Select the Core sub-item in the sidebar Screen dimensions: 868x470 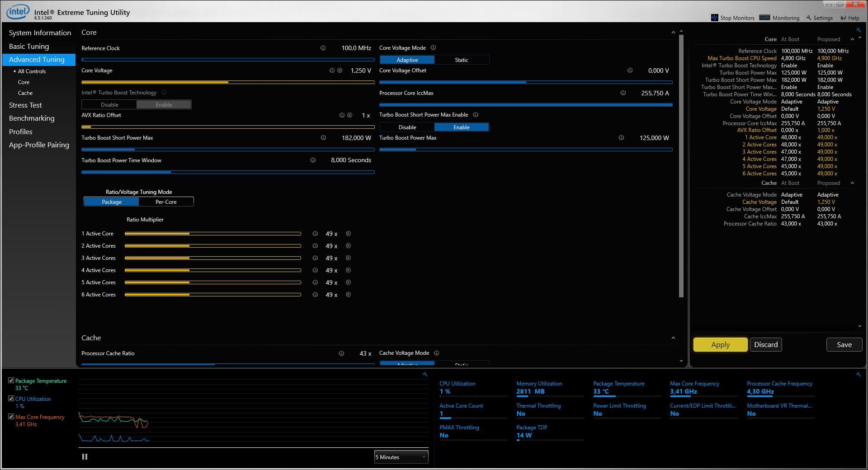pos(24,82)
